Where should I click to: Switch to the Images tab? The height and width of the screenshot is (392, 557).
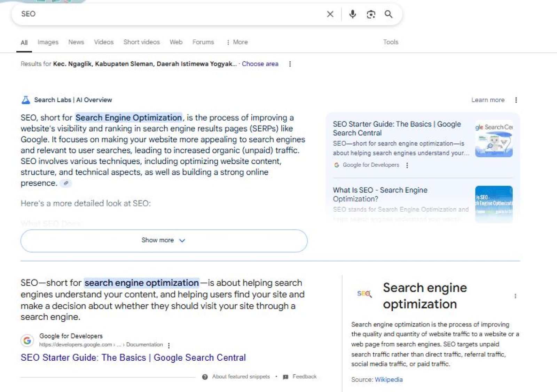[48, 42]
